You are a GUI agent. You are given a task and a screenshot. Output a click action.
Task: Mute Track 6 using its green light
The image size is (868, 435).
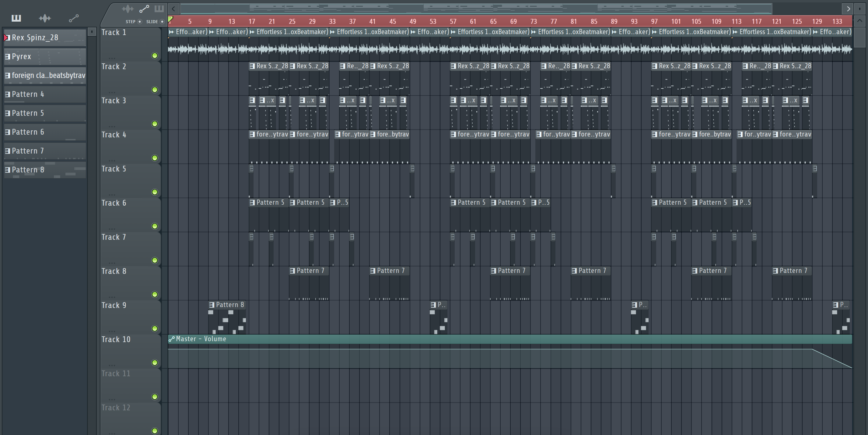point(155,226)
